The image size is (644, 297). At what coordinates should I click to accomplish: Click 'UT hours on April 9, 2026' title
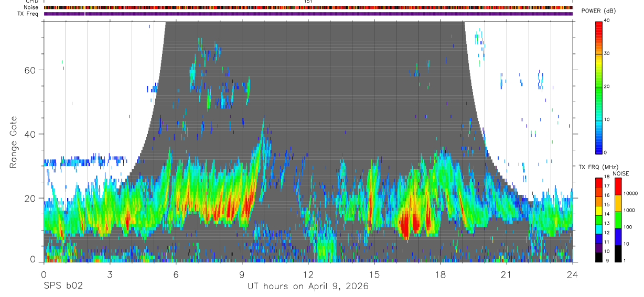point(308,287)
